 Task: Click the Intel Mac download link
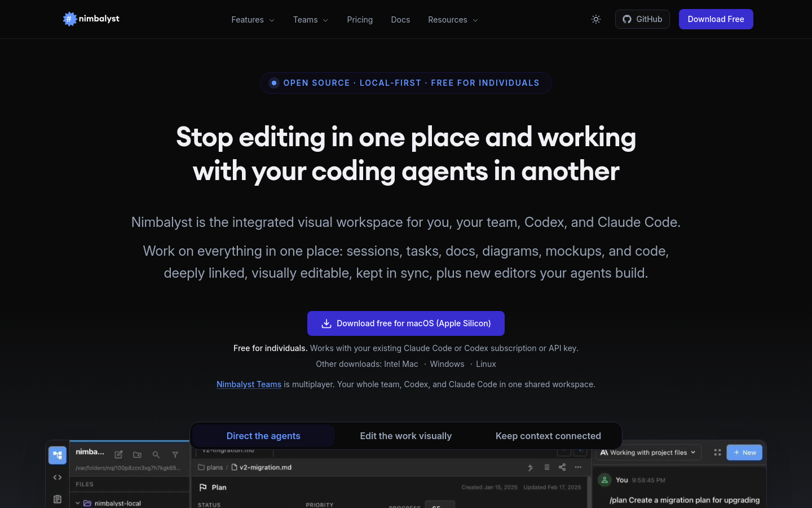(x=400, y=364)
